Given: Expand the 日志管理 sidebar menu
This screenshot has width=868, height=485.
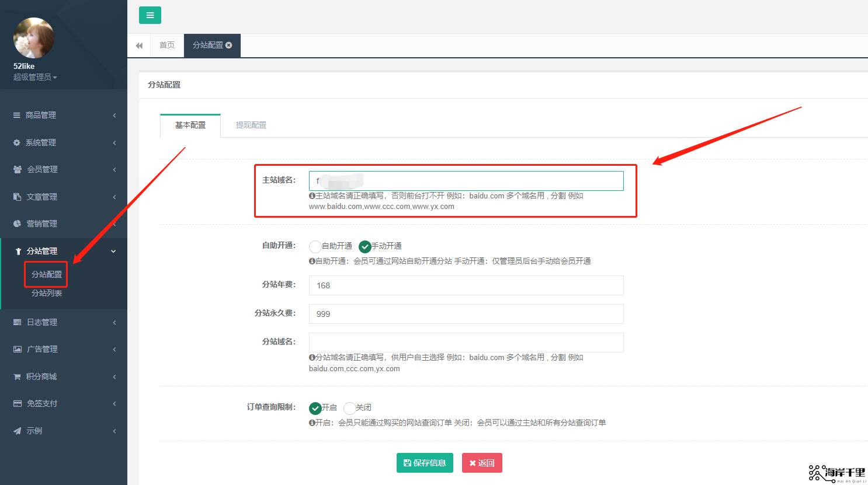Looking at the screenshot, I should click(63, 322).
